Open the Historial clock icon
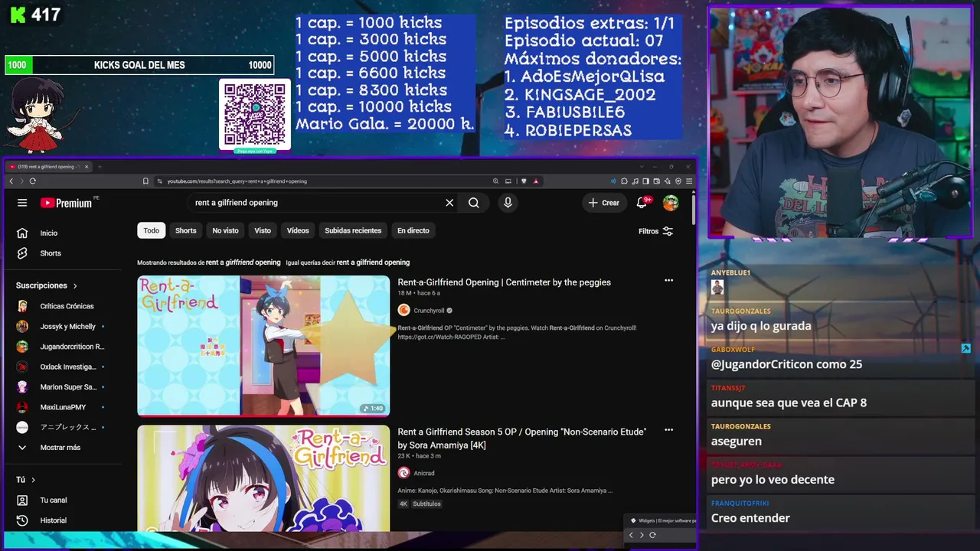 [22, 520]
